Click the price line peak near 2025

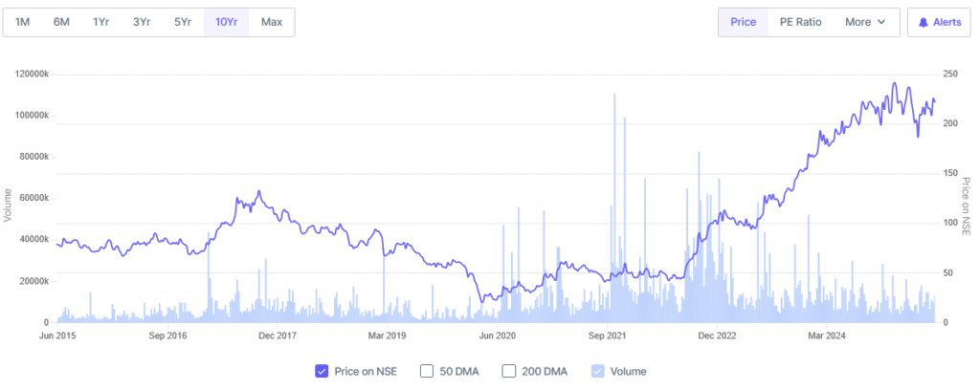894,83
